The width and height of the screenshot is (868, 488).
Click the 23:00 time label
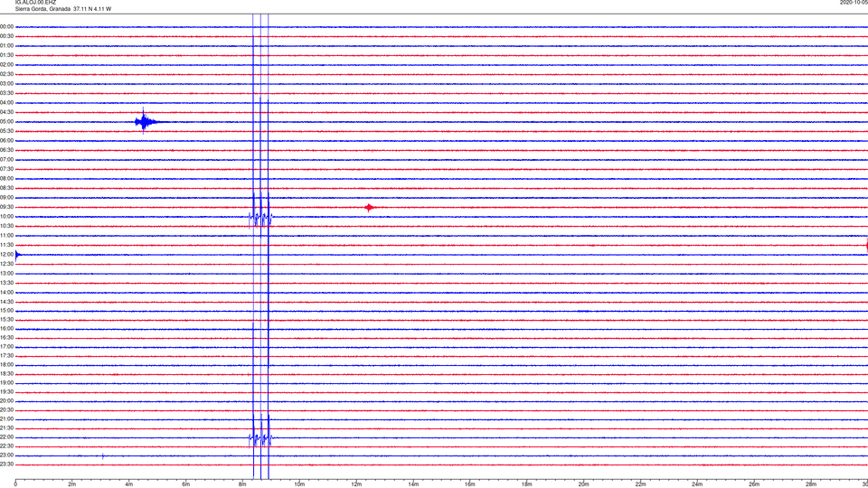tap(6, 455)
